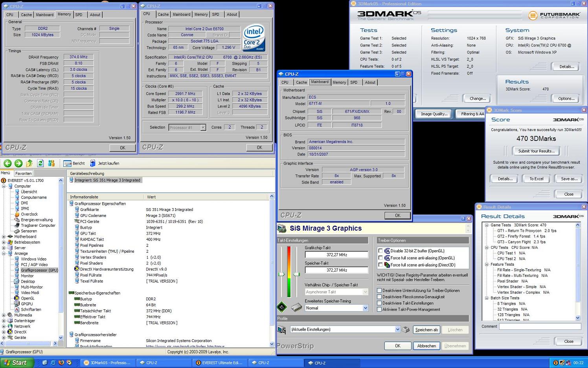
Task: Collapse the Computer tree node
Action: coord(4,186)
